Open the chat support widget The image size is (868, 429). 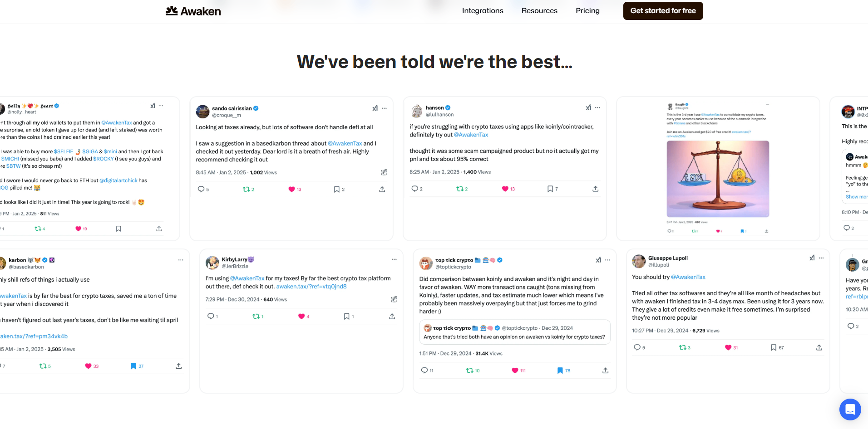(850, 409)
